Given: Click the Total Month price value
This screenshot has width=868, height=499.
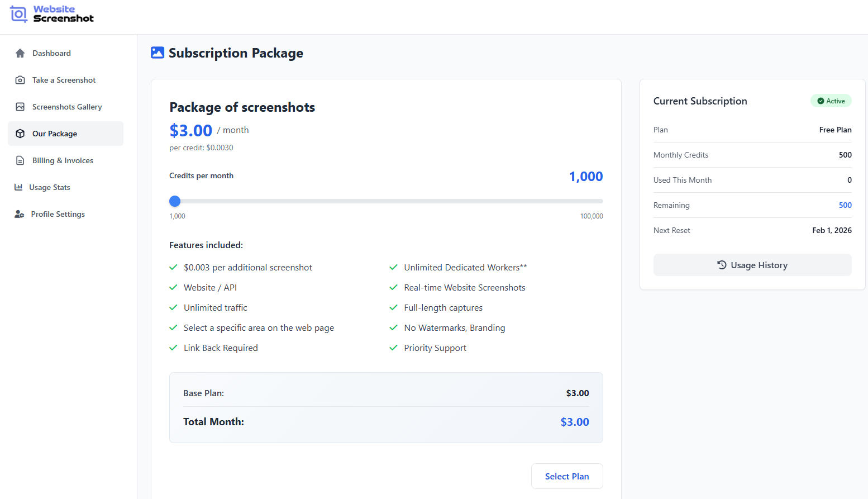Looking at the screenshot, I should (x=575, y=421).
